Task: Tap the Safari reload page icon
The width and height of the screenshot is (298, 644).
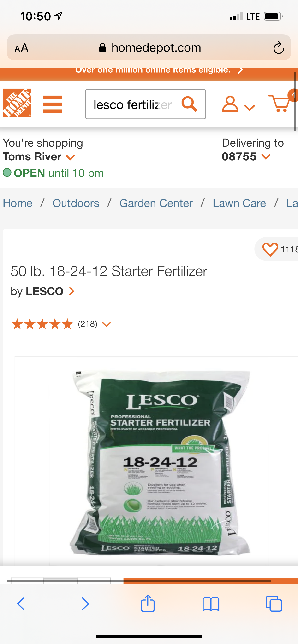Action: (x=279, y=47)
